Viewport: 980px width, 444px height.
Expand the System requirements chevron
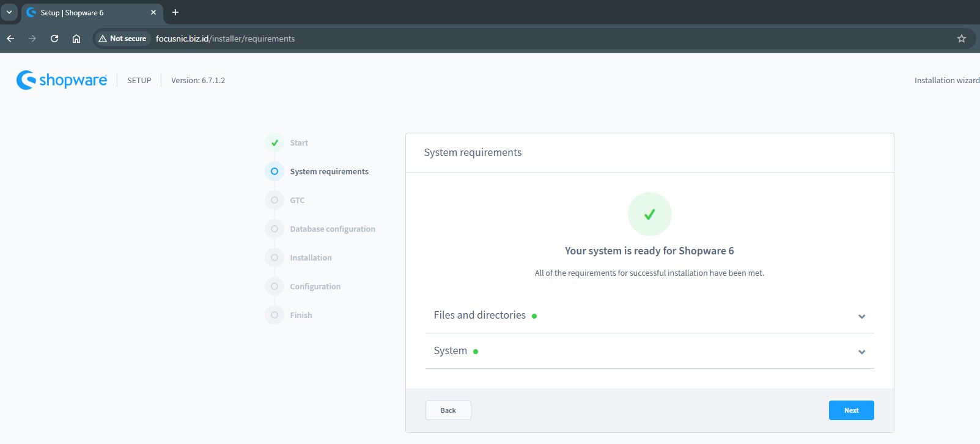coord(861,352)
